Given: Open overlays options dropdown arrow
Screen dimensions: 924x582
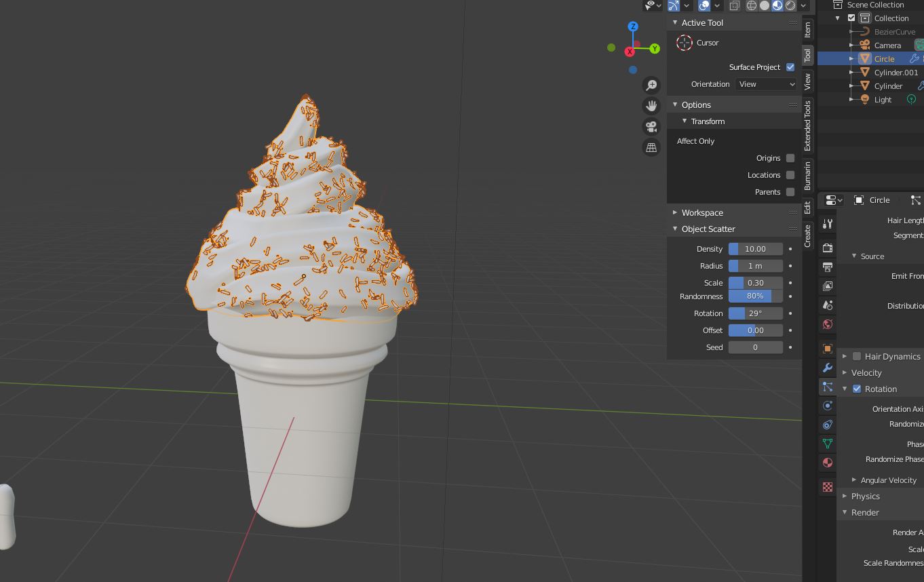Looking at the screenshot, I should click(717, 5).
